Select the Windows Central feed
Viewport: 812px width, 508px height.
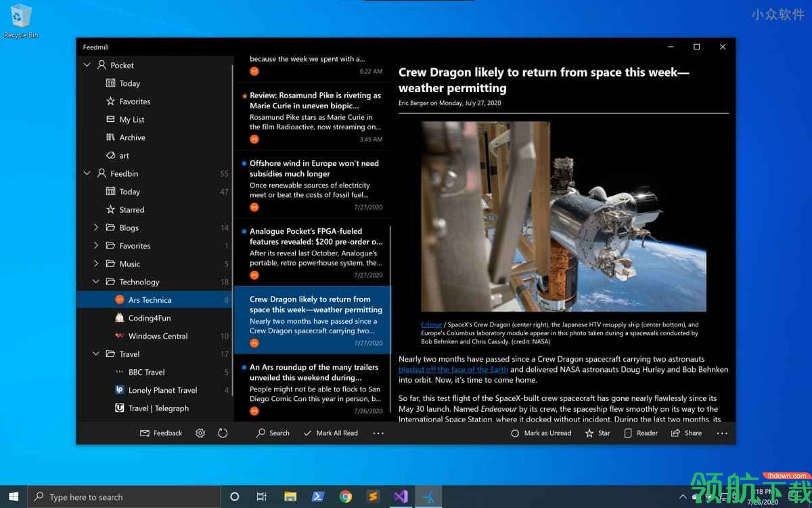tap(154, 336)
